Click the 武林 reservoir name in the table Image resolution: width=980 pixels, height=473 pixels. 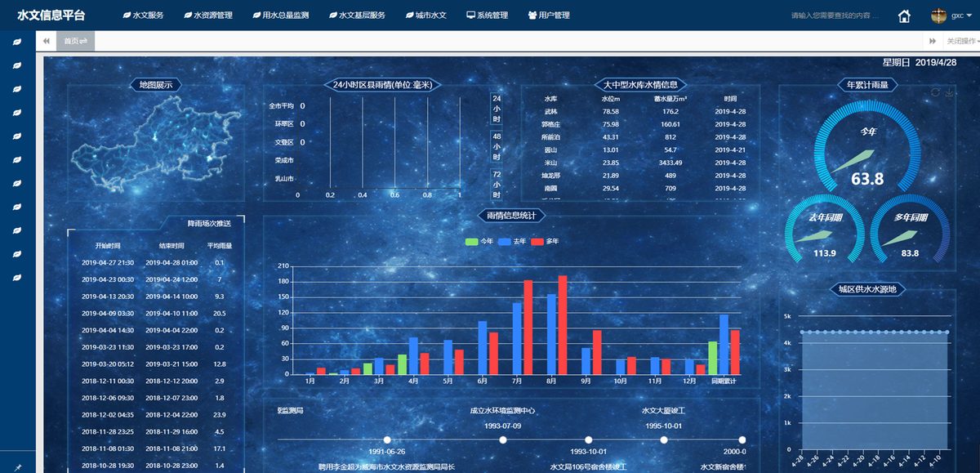click(550, 112)
